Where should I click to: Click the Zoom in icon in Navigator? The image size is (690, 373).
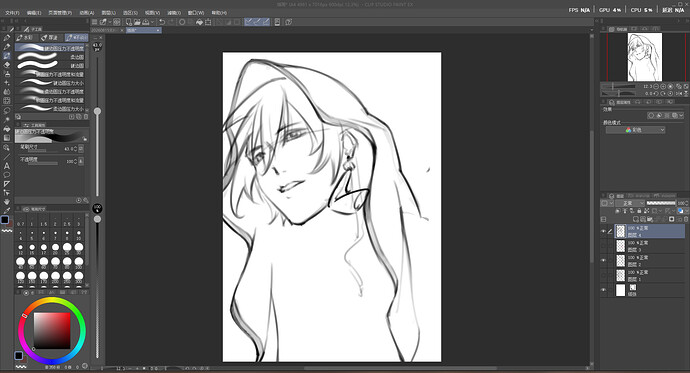(663, 87)
